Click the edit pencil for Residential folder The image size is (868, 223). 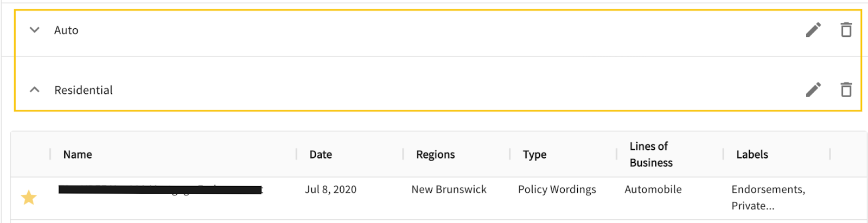click(x=813, y=90)
